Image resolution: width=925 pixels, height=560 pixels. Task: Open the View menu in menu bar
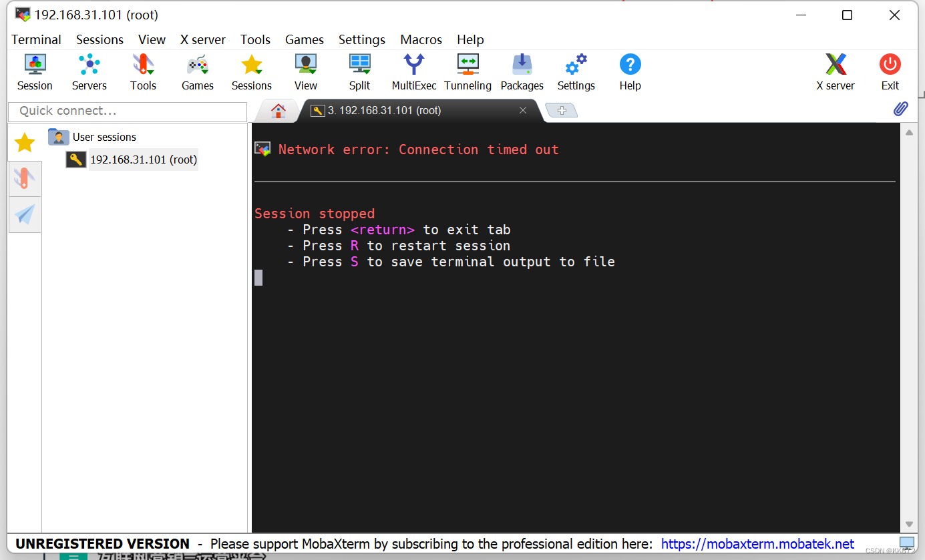152,39
